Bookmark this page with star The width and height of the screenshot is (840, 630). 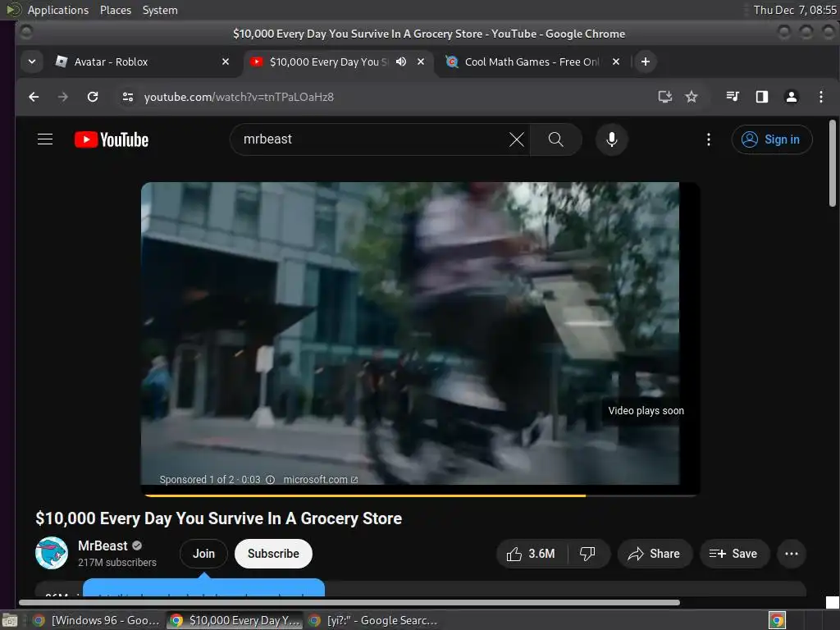click(691, 97)
